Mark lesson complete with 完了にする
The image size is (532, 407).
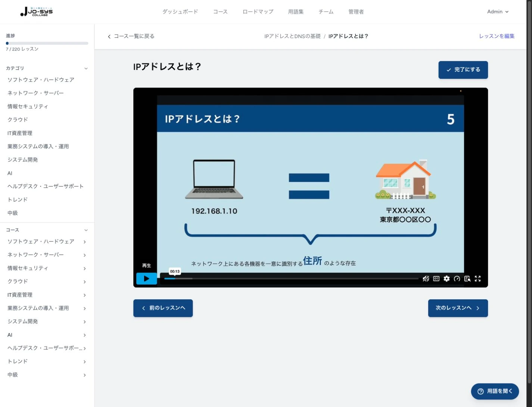[463, 70]
